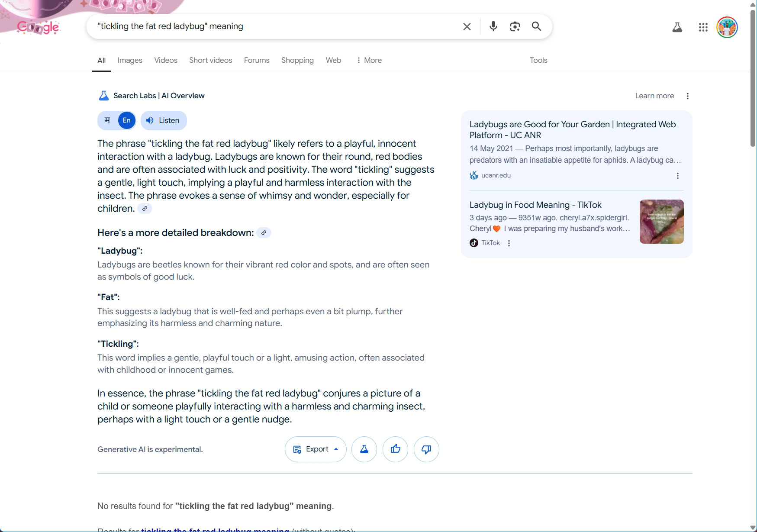Image resolution: width=757 pixels, height=532 pixels.
Task: Open the Ladybugs are Good for Your Garden article
Action: point(573,130)
